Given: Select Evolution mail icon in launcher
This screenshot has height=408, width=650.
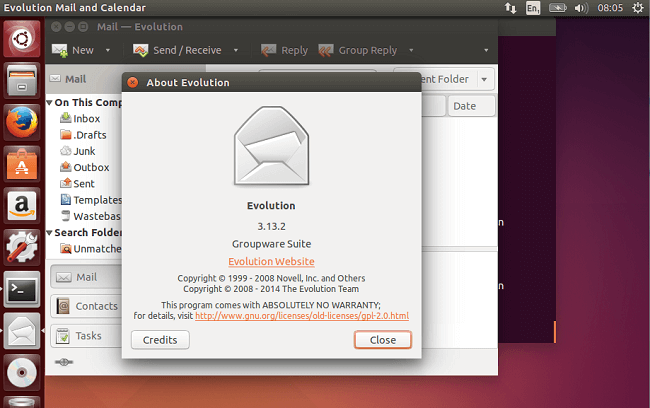Looking at the screenshot, I should point(22,331).
